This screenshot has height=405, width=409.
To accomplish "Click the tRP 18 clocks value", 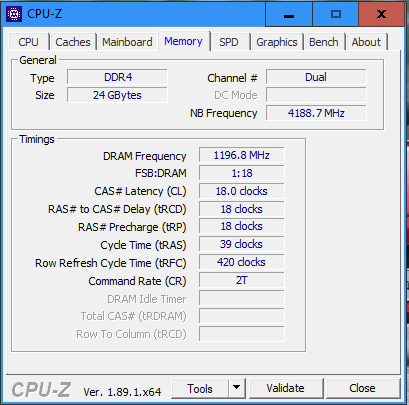I will [x=242, y=226].
